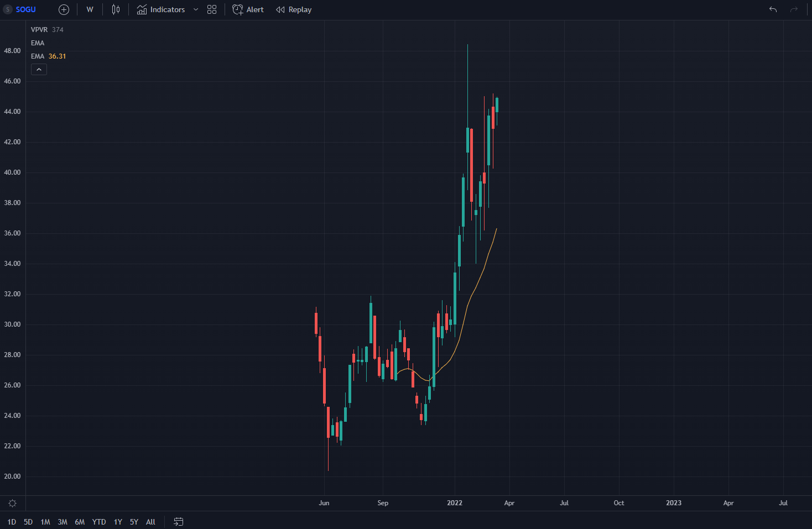Select the EMA 36.31 indicator legend

(48, 56)
